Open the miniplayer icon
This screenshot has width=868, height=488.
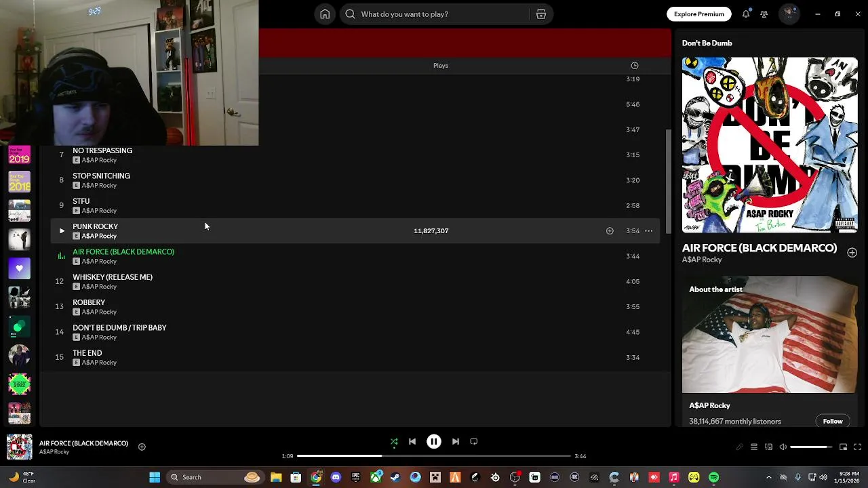coord(843,447)
